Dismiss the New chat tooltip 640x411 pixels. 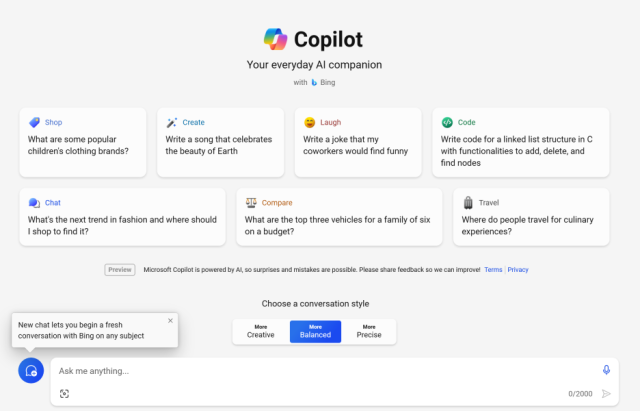tap(170, 321)
